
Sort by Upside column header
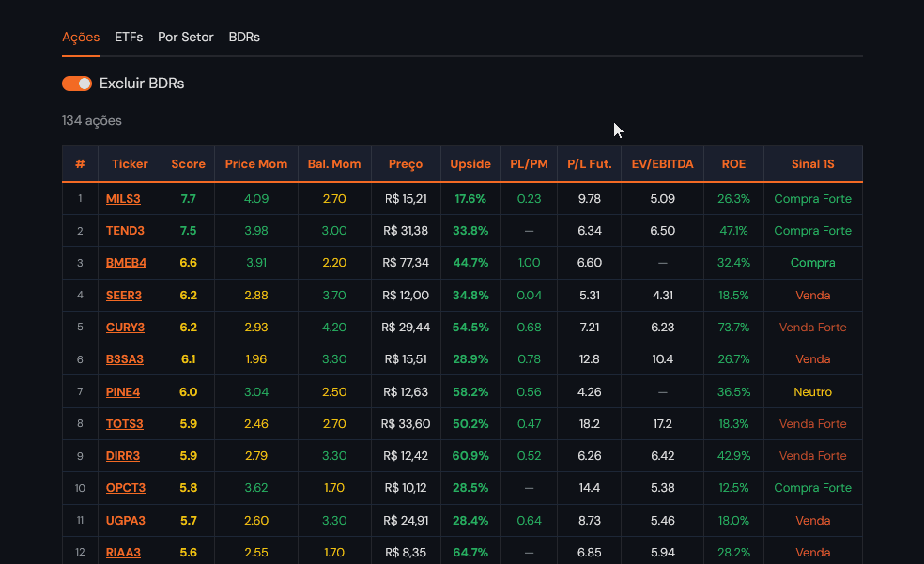click(x=470, y=164)
